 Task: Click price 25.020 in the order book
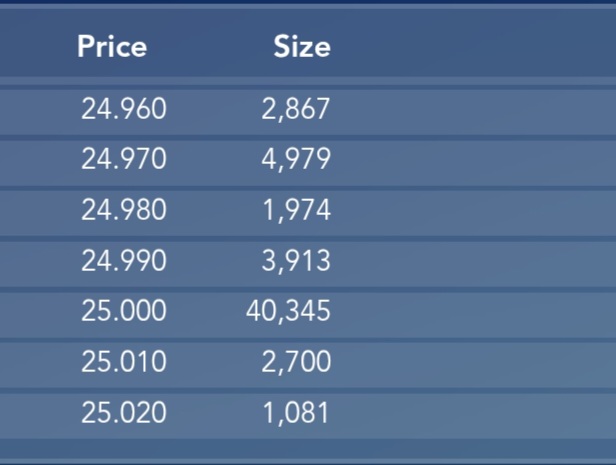click(x=124, y=413)
